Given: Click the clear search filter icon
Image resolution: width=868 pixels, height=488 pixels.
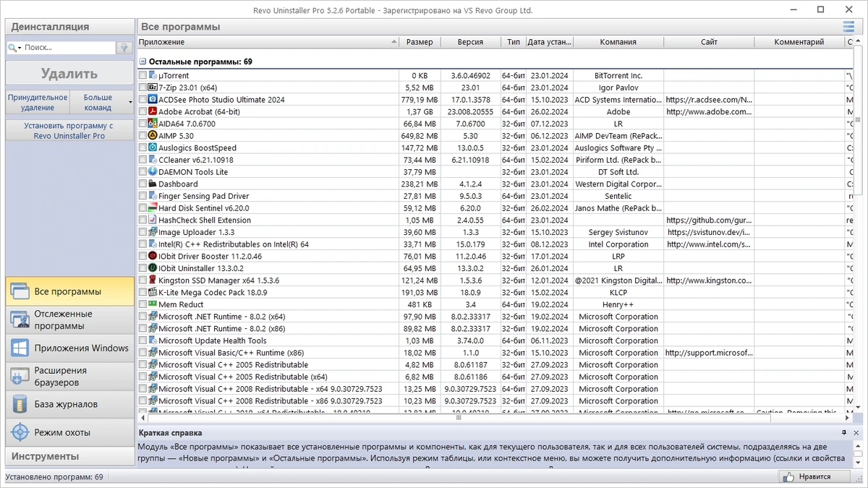Looking at the screenshot, I should (124, 48).
